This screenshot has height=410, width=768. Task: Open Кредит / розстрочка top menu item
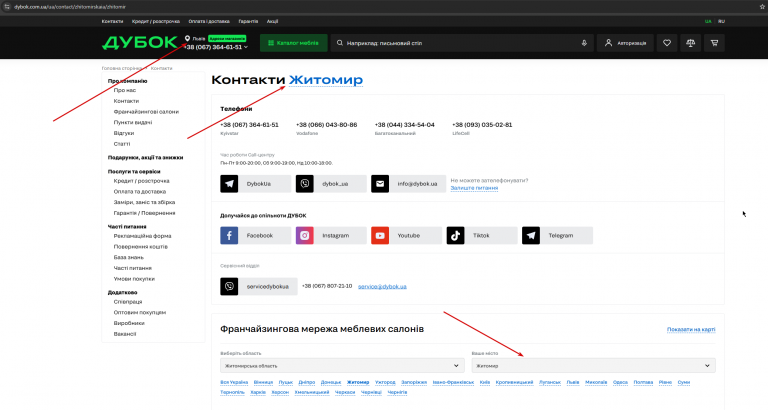coord(156,22)
